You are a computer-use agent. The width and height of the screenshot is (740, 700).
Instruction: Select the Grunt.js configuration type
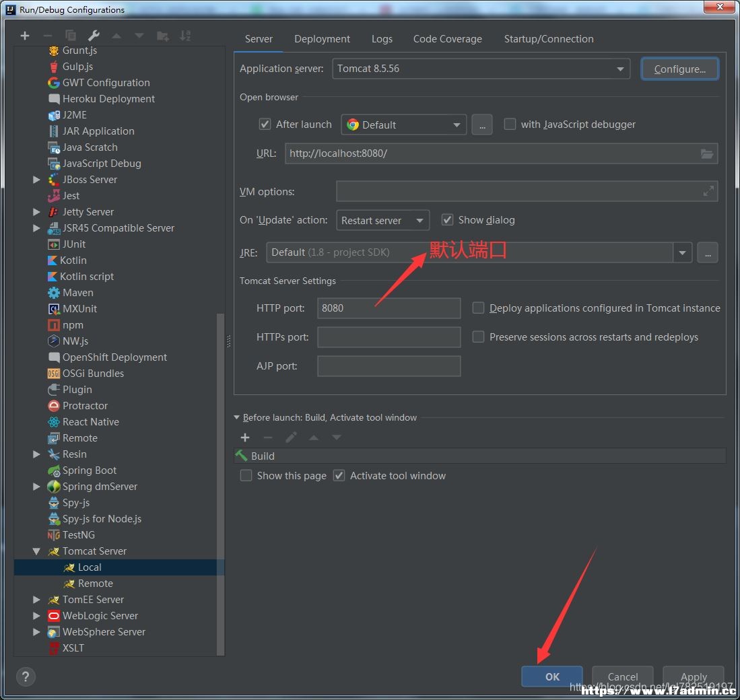click(x=79, y=50)
